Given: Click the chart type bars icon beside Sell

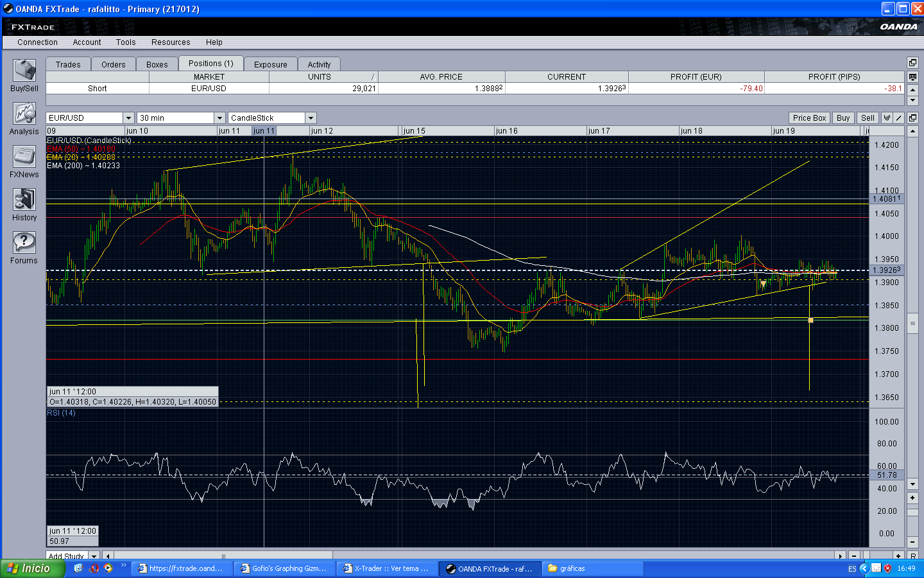Looking at the screenshot, I should click(887, 118).
